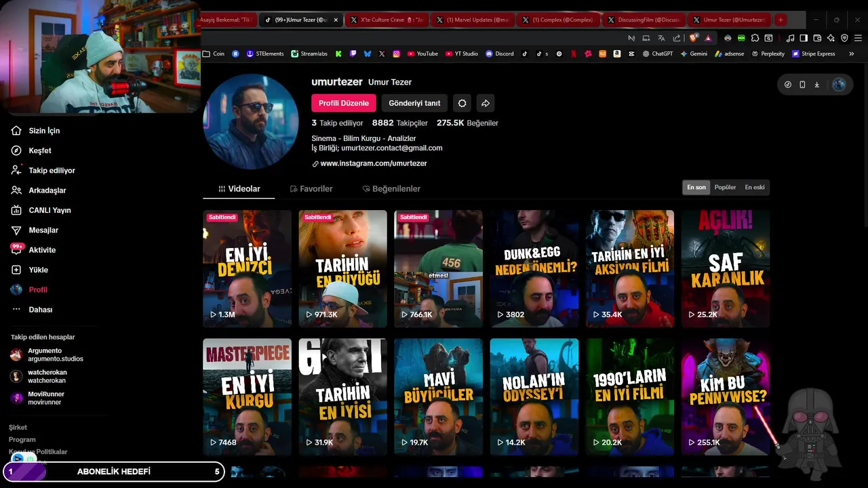Open the MAVİ BÜYÜCÜLER video

coord(439,397)
